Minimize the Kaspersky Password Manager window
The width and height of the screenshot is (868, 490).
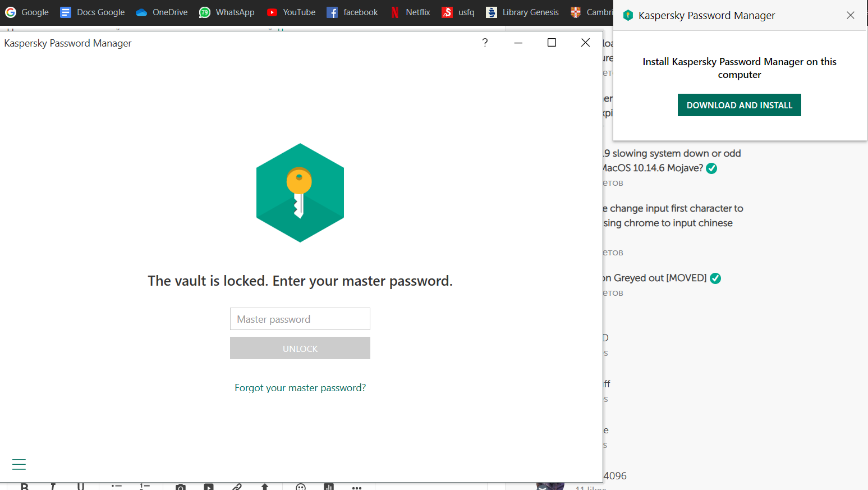coord(518,43)
